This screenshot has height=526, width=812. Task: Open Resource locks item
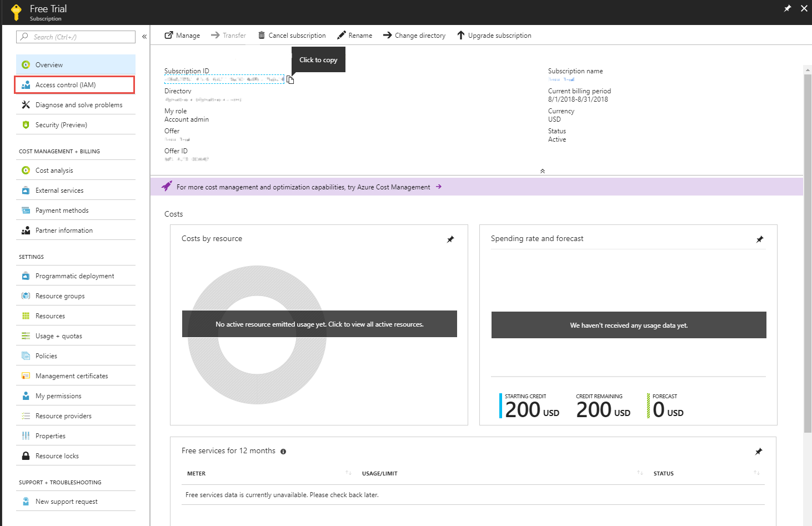click(x=76, y=456)
